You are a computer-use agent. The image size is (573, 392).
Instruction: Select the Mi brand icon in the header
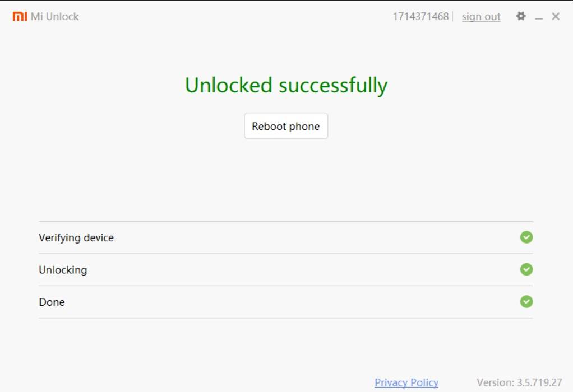pyautogui.click(x=21, y=16)
